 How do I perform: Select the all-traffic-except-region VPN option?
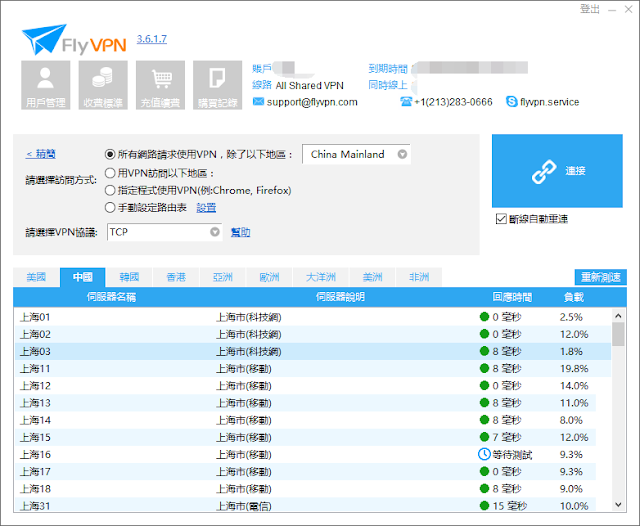click(110, 154)
